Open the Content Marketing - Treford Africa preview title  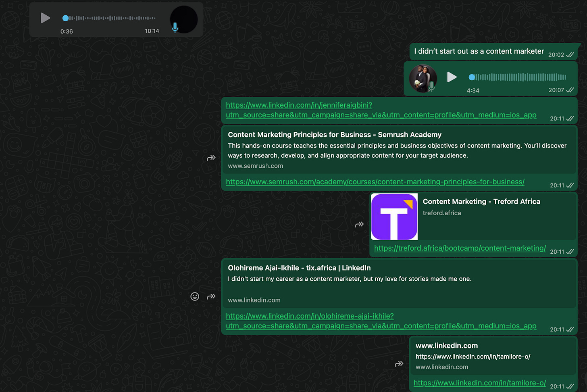[481, 202]
